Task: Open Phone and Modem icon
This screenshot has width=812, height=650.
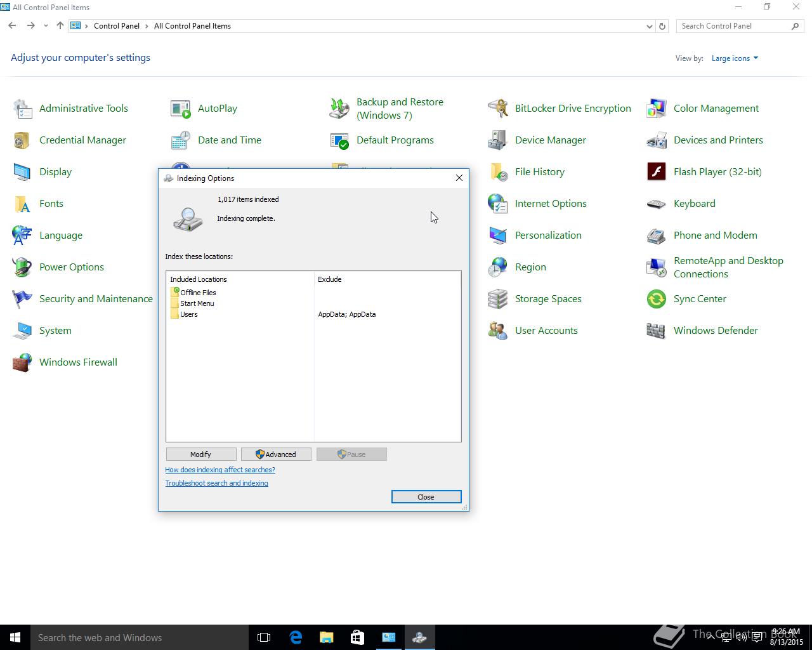Action: coord(657,235)
